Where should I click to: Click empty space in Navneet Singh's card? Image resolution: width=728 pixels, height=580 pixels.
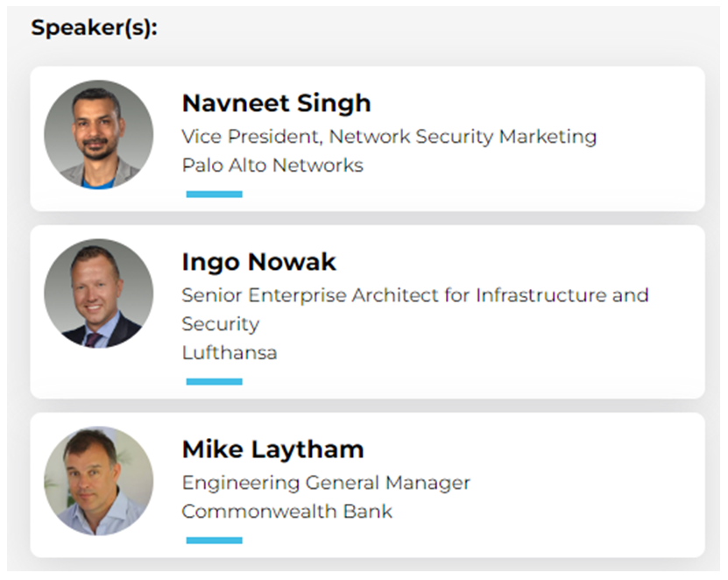coord(569,180)
